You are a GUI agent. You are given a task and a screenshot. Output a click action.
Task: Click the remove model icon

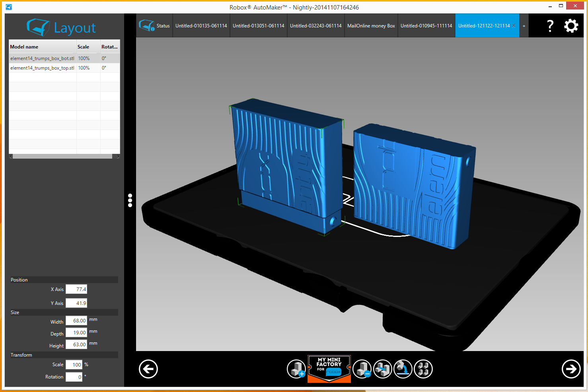(362, 369)
